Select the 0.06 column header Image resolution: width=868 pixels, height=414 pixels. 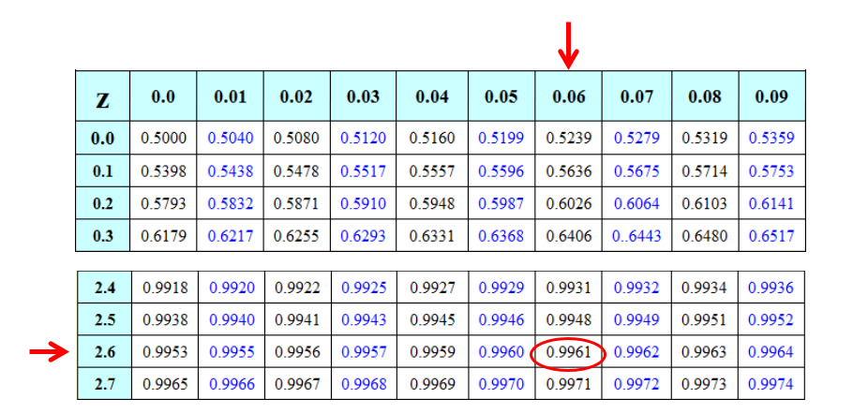(569, 96)
